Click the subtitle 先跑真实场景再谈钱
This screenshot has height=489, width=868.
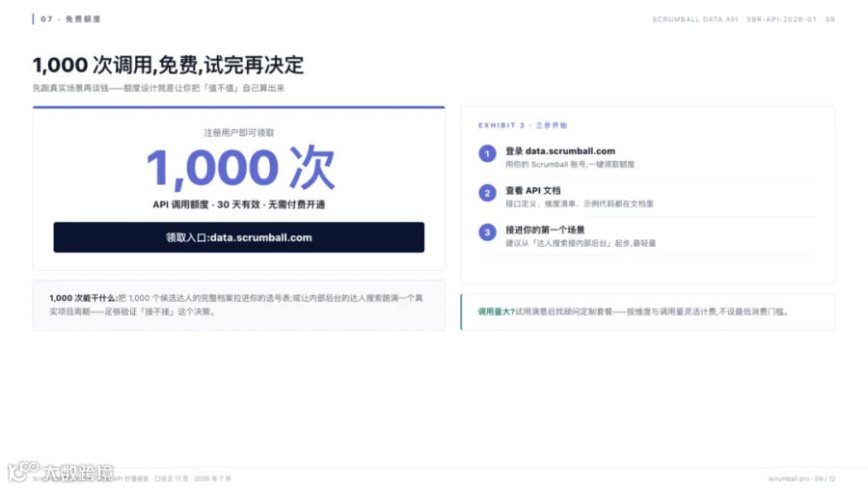point(158,88)
